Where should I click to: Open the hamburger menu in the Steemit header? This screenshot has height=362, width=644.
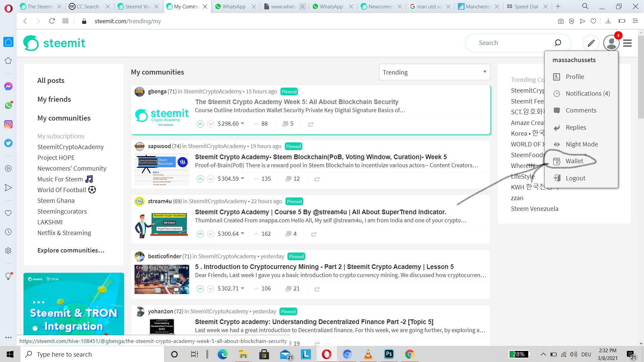pyautogui.click(x=628, y=43)
